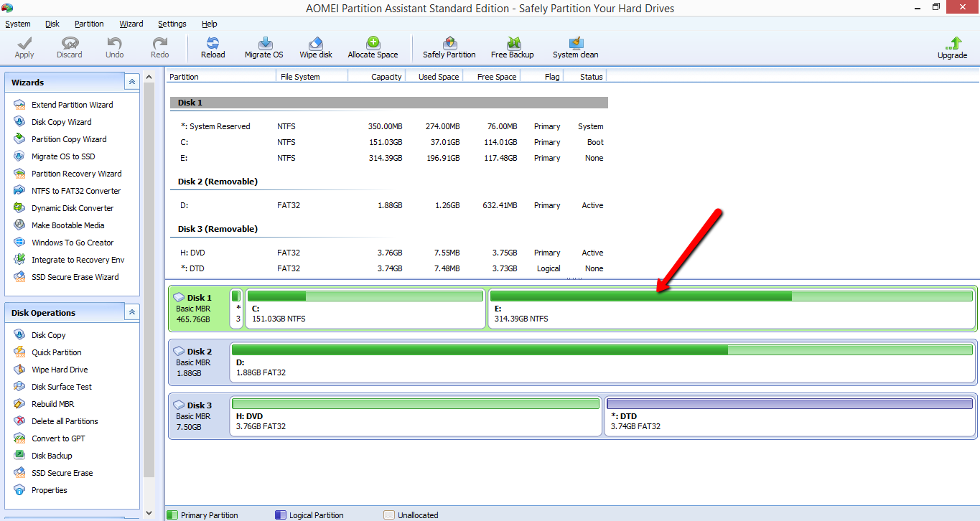The width and height of the screenshot is (980, 521).
Task: Collapse the Wizards panel
Action: click(x=131, y=82)
